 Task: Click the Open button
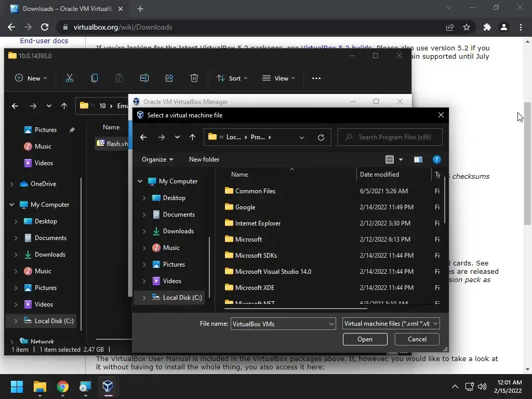(x=365, y=339)
